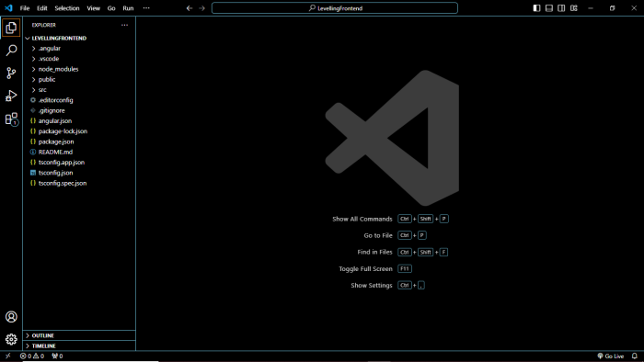Click the Find in Files shortcut hint
This screenshot has width=644, height=362.
(403, 252)
